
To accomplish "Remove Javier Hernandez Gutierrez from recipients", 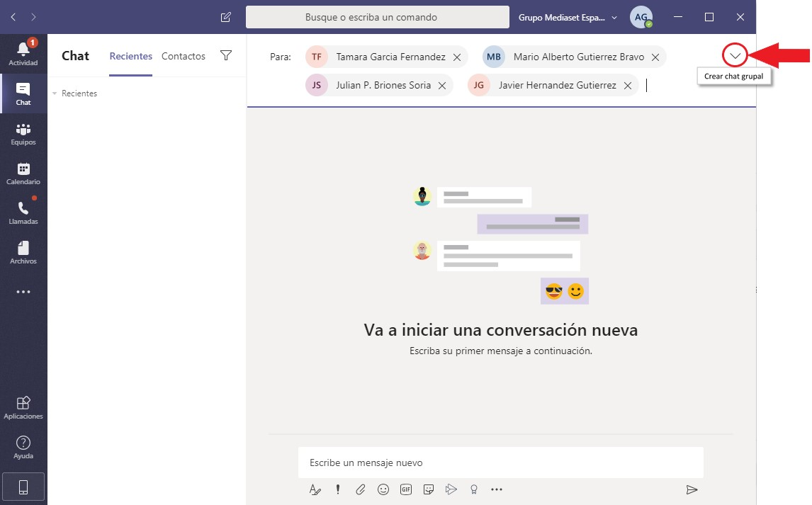I will point(628,86).
